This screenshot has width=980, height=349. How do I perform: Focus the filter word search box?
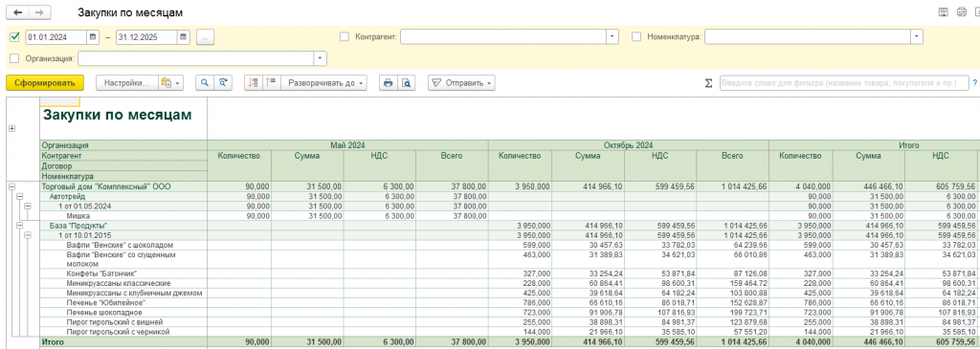pyautogui.click(x=844, y=83)
